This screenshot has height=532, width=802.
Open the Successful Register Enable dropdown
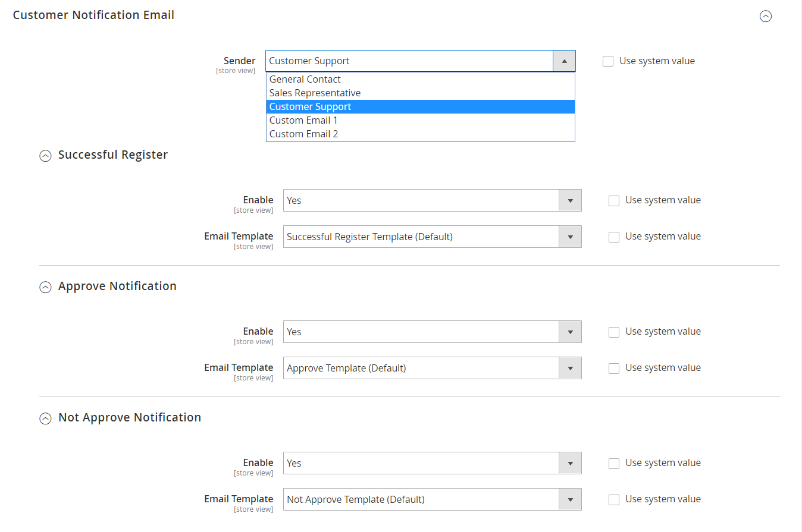[x=432, y=201]
